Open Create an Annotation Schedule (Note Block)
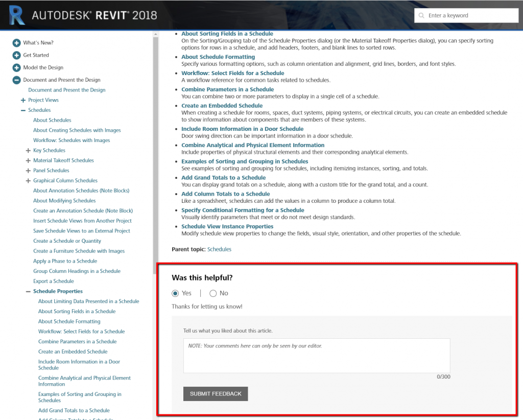The width and height of the screenshot is (523, 420). tap(83, 211)
